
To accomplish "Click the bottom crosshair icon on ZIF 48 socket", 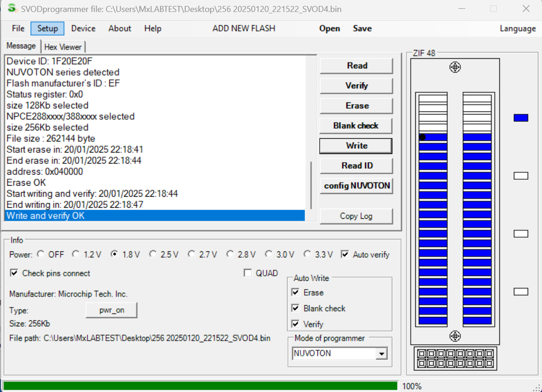I will point(455,336).
